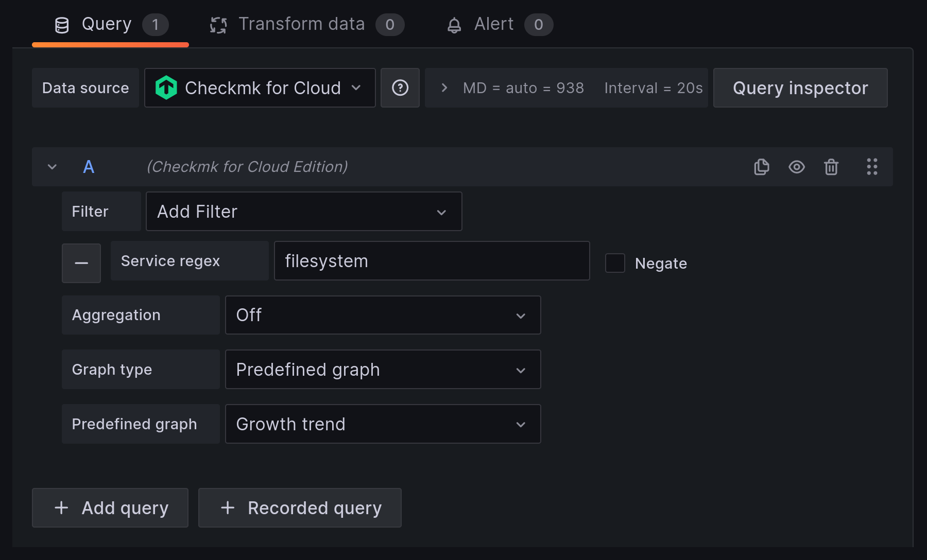The image size is (927, 560).
Task: Open the data source help icon
Action: 400,88
